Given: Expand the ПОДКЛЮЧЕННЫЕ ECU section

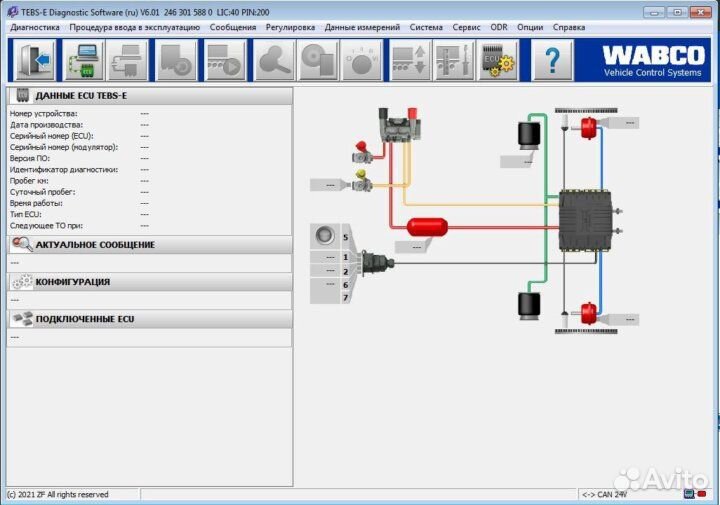Looking at the screenshot, I should click(150, 319).
